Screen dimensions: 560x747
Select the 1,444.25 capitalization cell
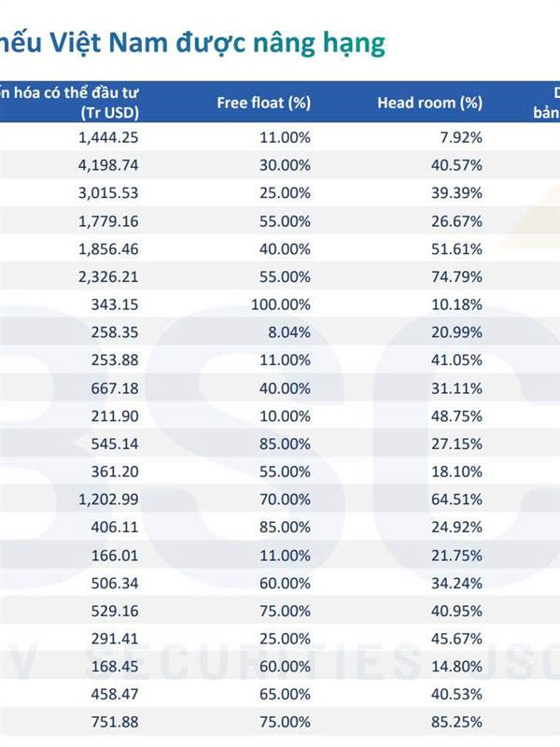click(108, 137)
